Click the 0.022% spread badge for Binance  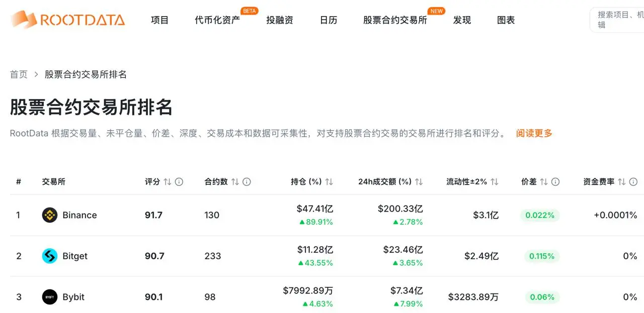540,215
